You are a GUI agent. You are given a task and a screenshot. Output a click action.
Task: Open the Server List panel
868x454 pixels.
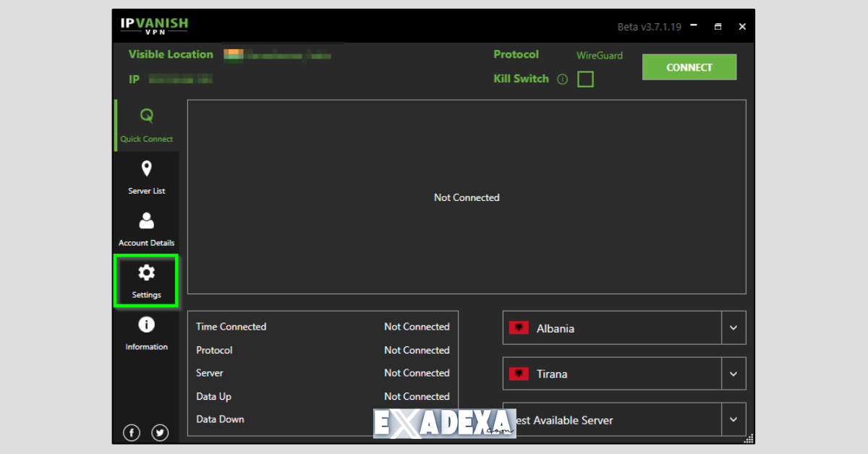(146, 176)
